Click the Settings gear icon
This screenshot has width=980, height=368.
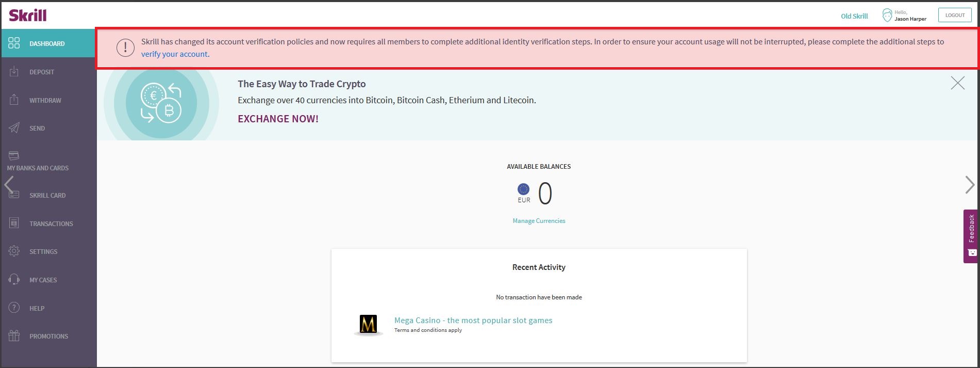click(x=14, y=251)
